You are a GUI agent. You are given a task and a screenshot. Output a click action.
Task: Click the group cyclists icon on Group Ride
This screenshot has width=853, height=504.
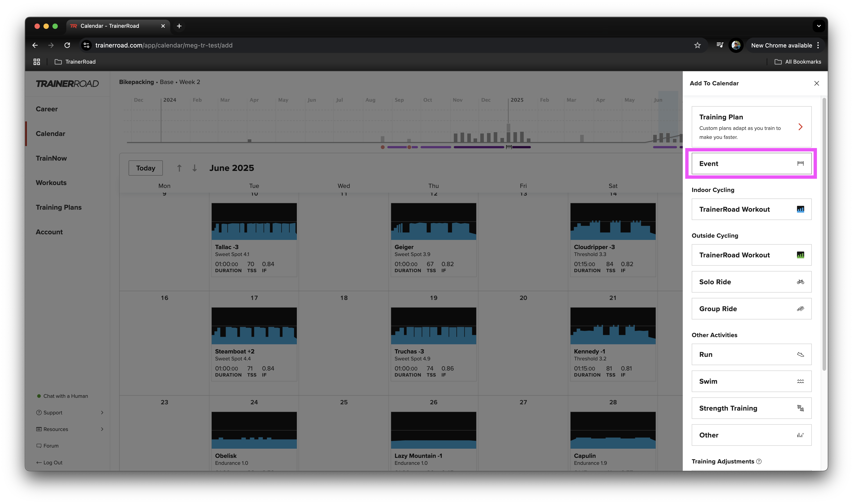[x=800, y=309]
